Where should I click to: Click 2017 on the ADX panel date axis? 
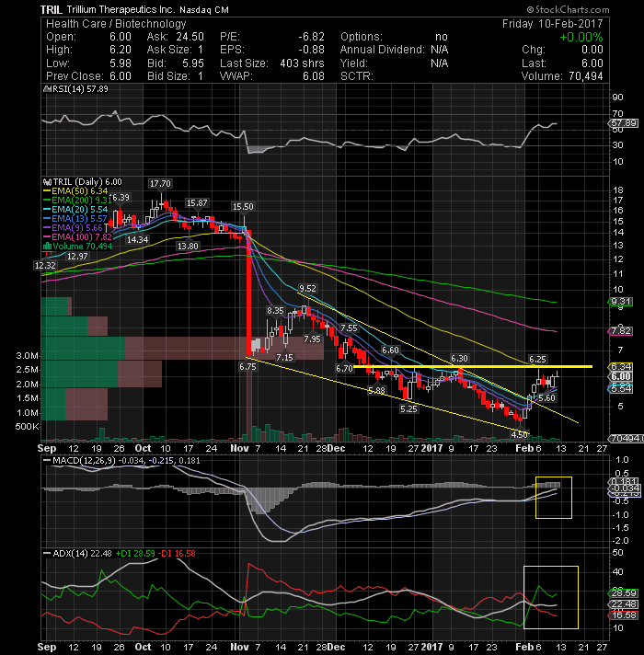[431, 647]
